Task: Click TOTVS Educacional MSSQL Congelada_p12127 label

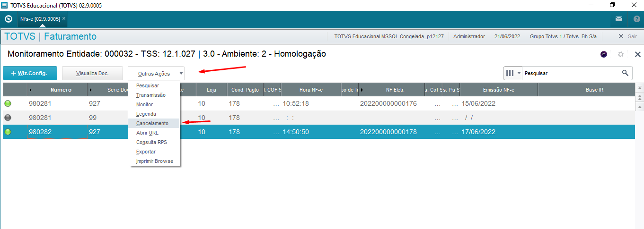Action: [x=388, y=36]
